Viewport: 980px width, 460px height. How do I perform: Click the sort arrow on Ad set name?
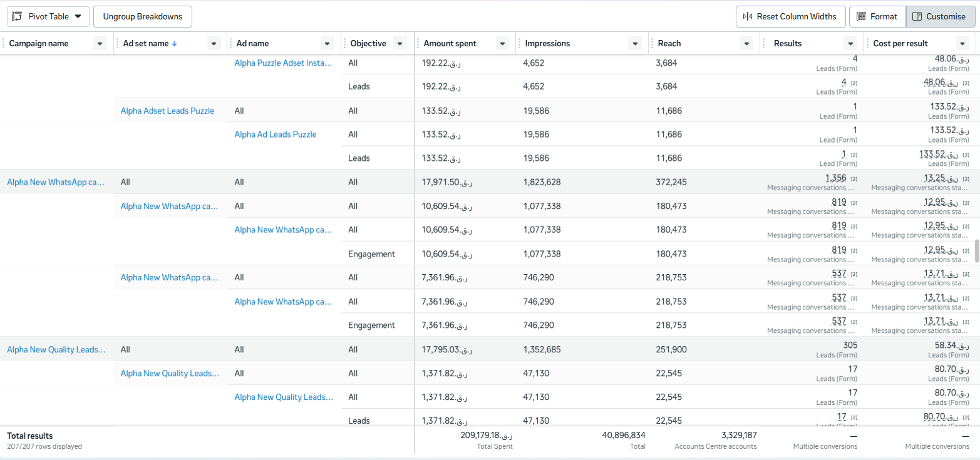click(175, 44)
